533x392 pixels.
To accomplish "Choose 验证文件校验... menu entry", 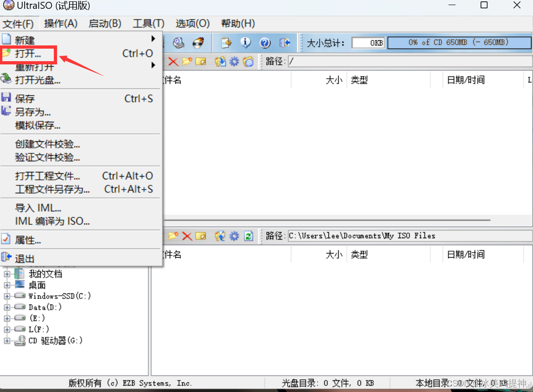I will tap(81, 157).
